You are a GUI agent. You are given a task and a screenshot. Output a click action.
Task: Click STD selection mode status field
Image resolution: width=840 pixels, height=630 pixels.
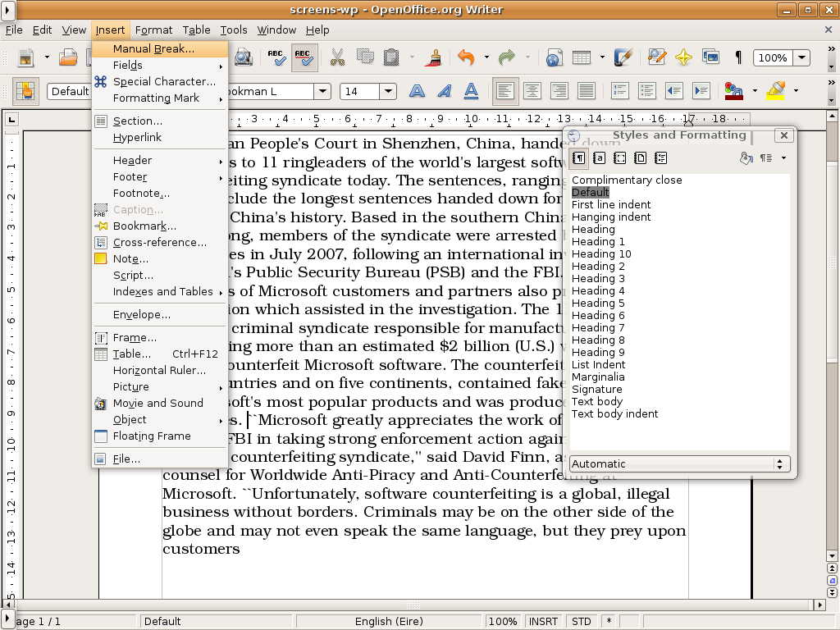click(582, 622)
